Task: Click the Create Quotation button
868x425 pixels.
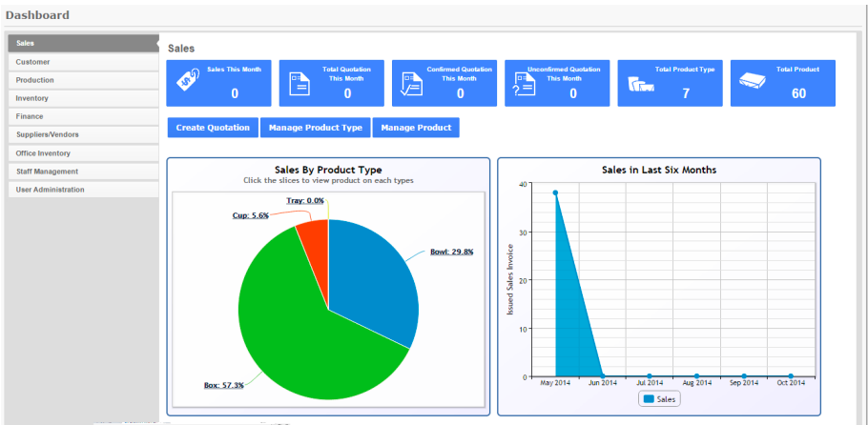Action: tap(213, 128)
